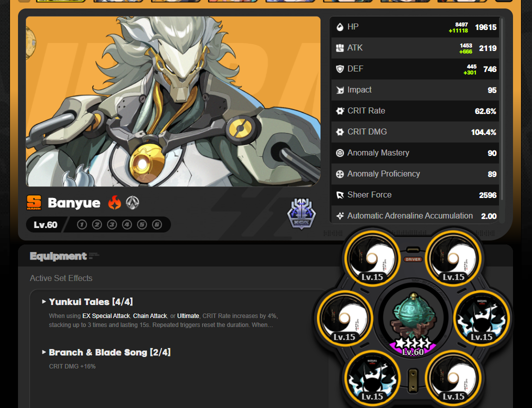Select the middle-right Branch & Blade Song disc
Image resolution: width=532 pixels, height=408 pixels.
[481, 318]
